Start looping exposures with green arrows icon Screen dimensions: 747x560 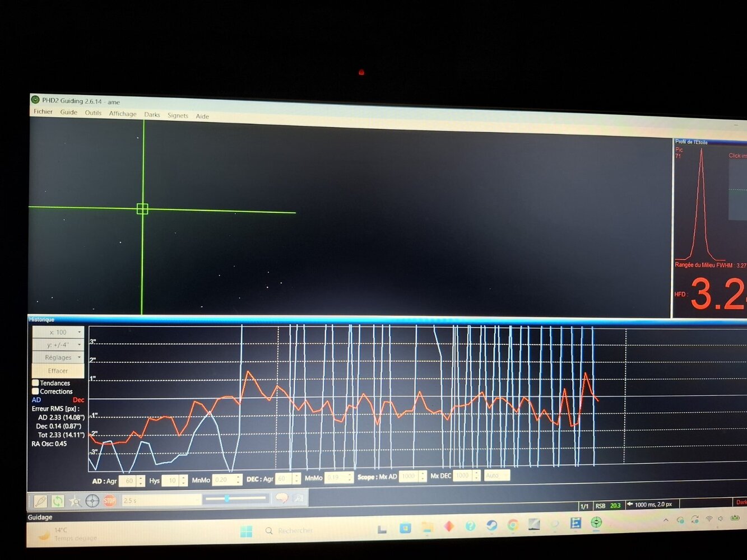[58, 501]
